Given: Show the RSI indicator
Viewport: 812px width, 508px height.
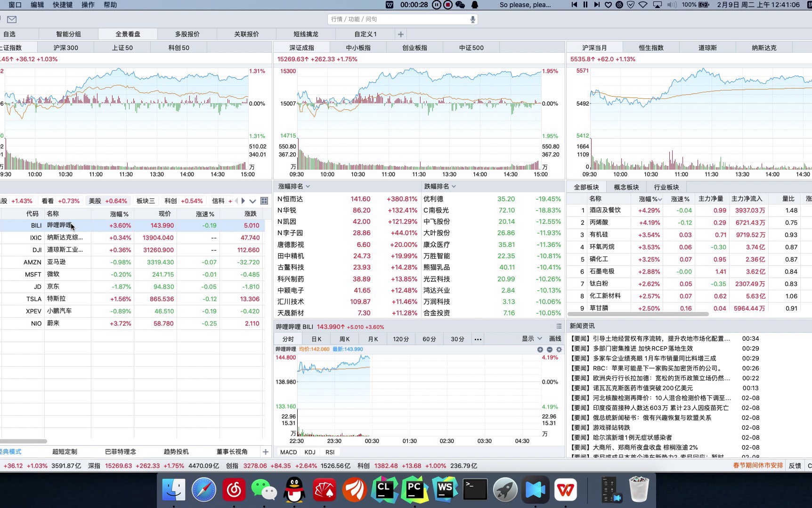Looking at the screenshot, I should [x=330, y=452].
